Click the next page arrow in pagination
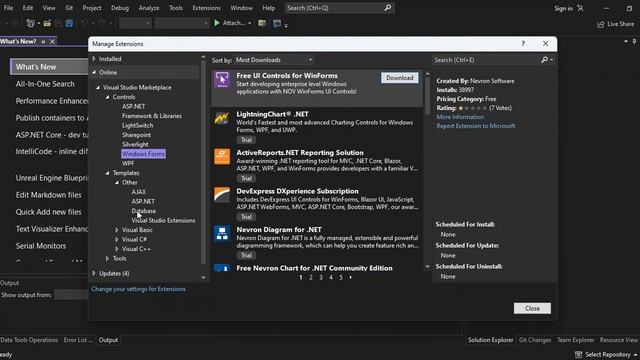640x360 pixels. pos(351,278)
